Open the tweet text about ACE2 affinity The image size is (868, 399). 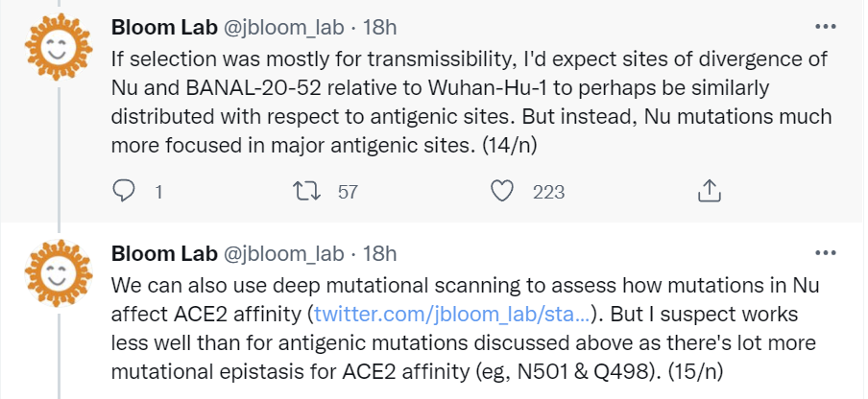click(x=461, y=342)
